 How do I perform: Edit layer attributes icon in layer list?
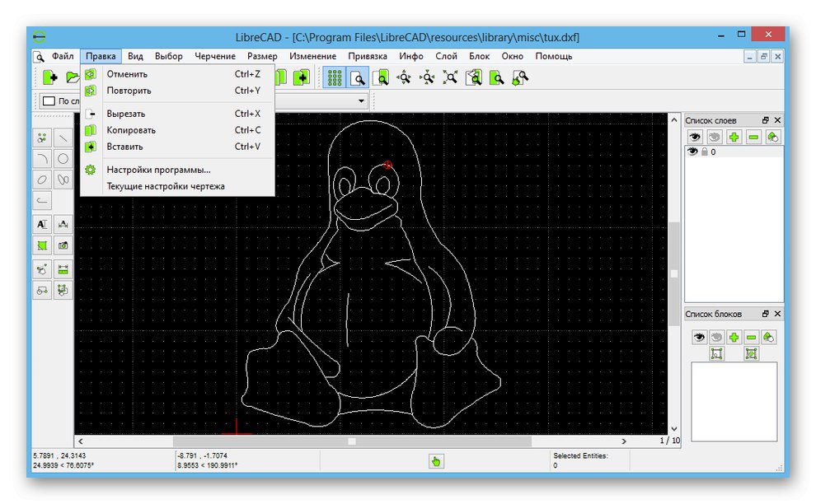[773, 137]
